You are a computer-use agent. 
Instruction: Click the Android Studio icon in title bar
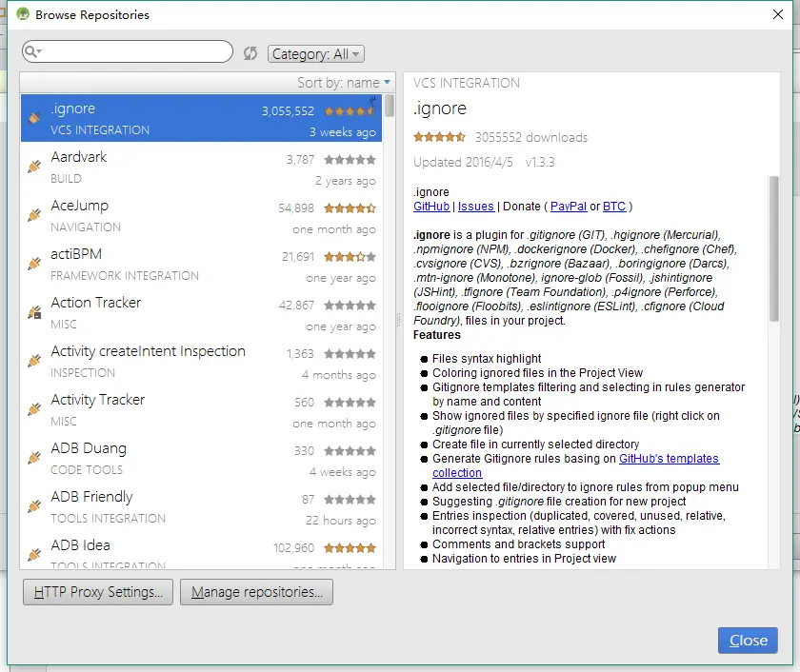click(x=23, y=14)
